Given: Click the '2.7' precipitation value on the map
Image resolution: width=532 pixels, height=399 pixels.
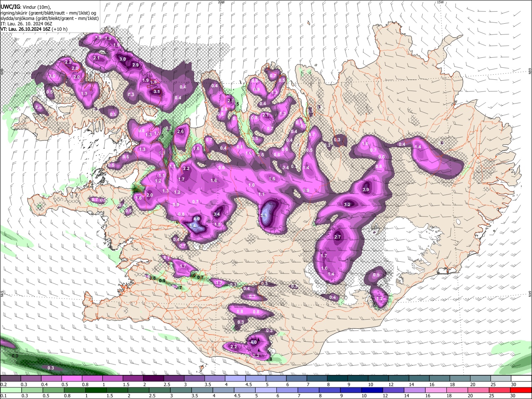Looking at the screenshot, I should 337,237.
